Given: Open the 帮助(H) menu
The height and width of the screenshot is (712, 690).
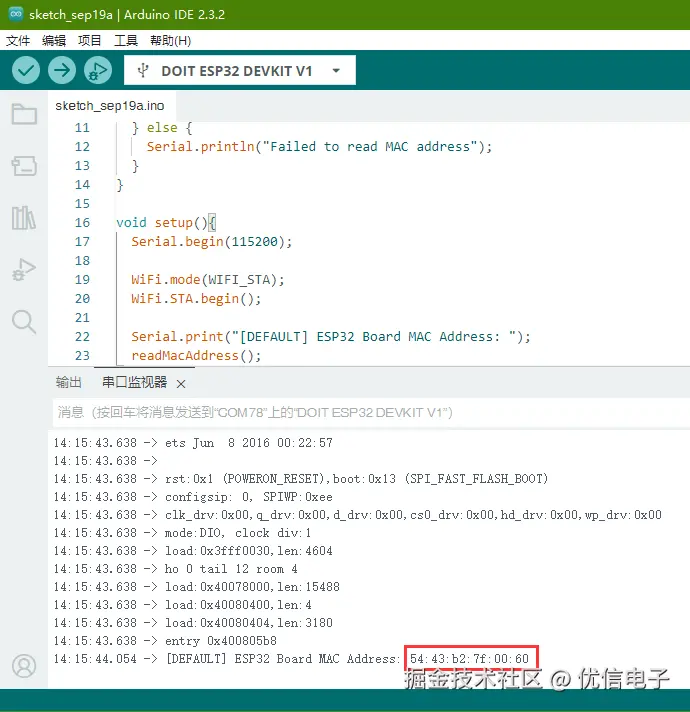Looking at the screenshot, I should click(x=171, y=40).
